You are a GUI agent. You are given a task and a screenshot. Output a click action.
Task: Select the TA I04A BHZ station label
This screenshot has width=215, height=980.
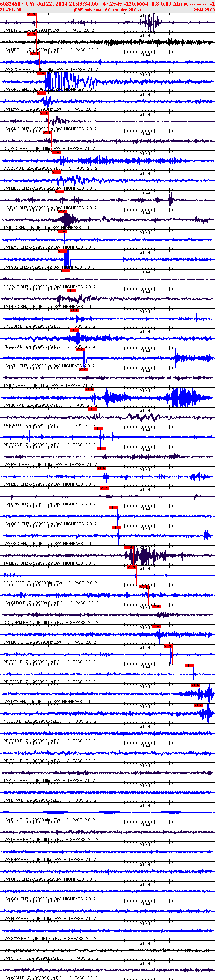click(48, 386)
